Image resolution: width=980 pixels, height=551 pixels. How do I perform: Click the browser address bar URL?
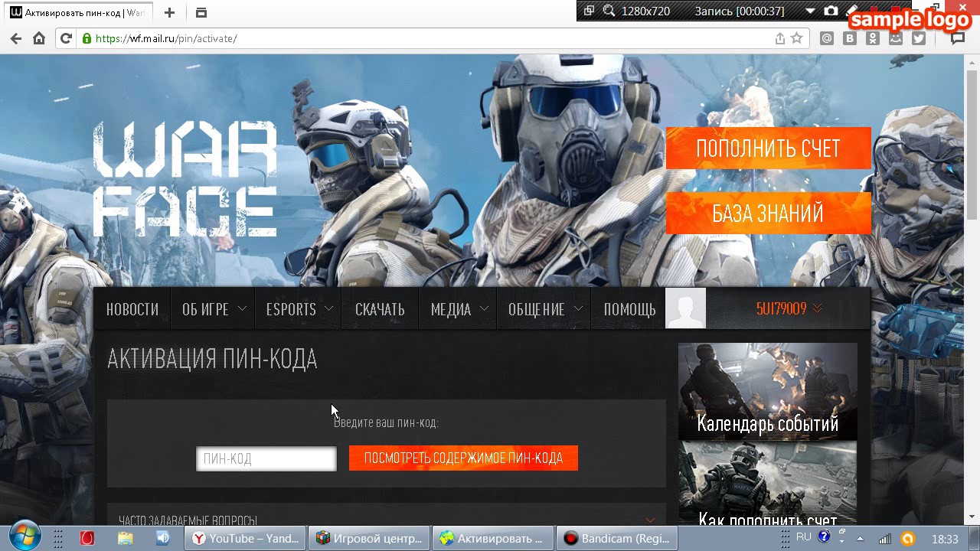coord(166,38)
